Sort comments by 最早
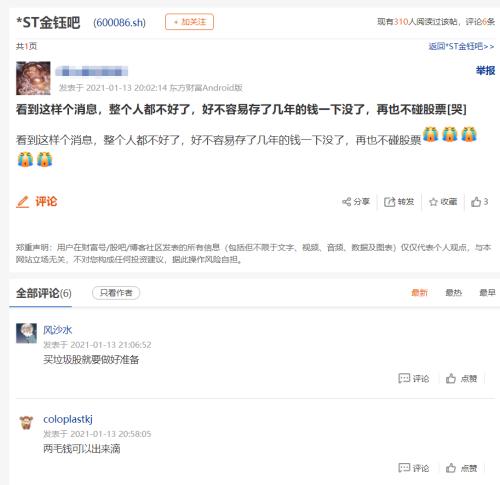This screenshot has width=500, height=485. pos(487,293)
